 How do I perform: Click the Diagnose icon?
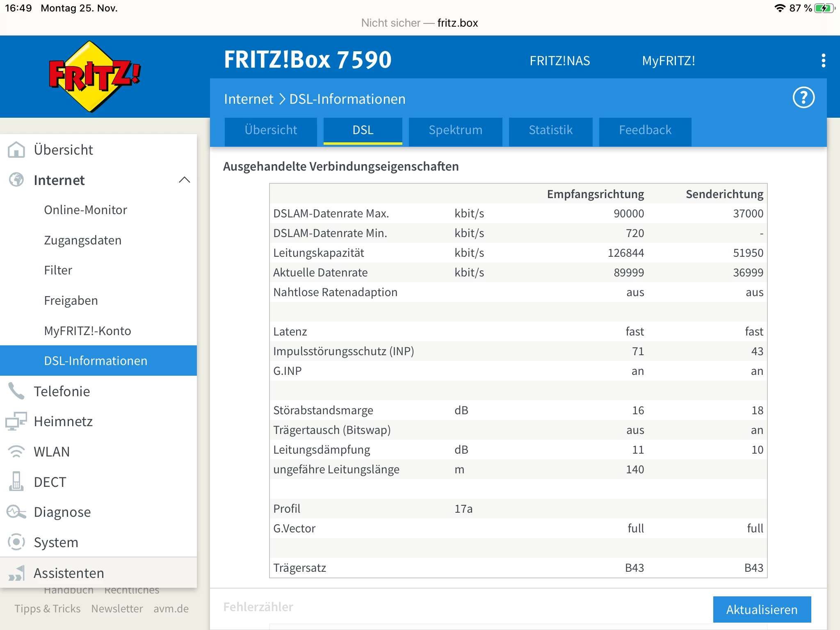pos(16,512)
